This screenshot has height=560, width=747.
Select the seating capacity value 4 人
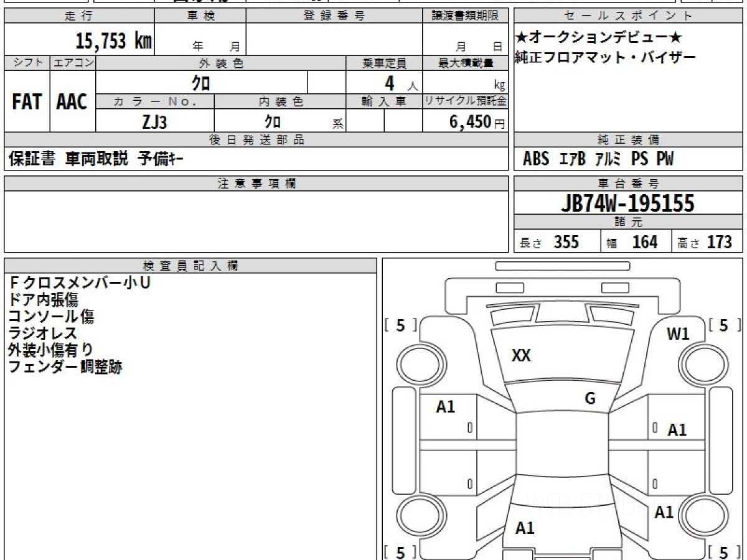click(x=401, y=84)
